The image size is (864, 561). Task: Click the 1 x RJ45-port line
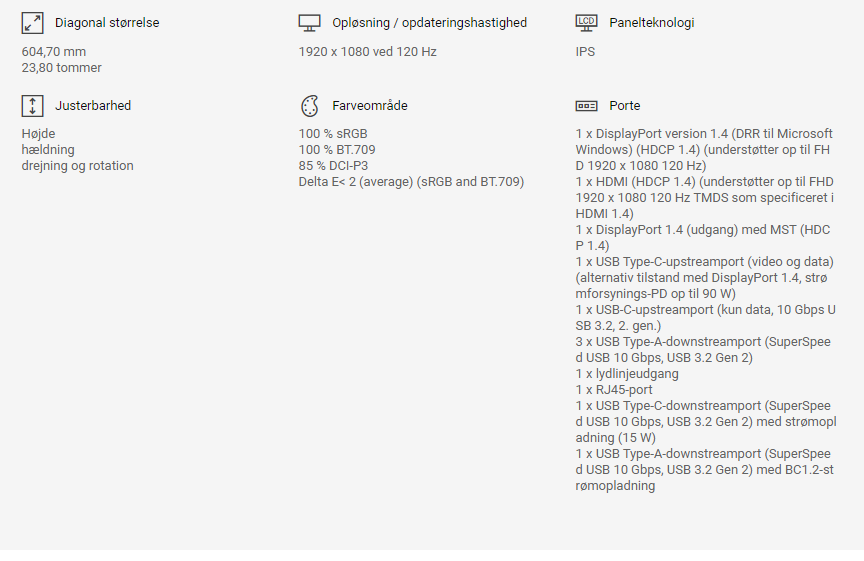point(614,390)
